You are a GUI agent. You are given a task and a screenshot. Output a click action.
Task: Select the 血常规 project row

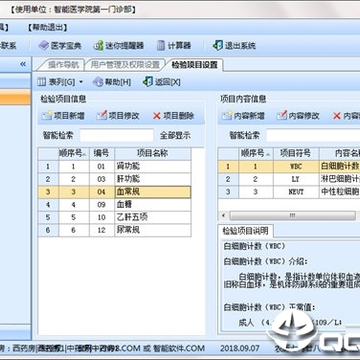[115, 192]
